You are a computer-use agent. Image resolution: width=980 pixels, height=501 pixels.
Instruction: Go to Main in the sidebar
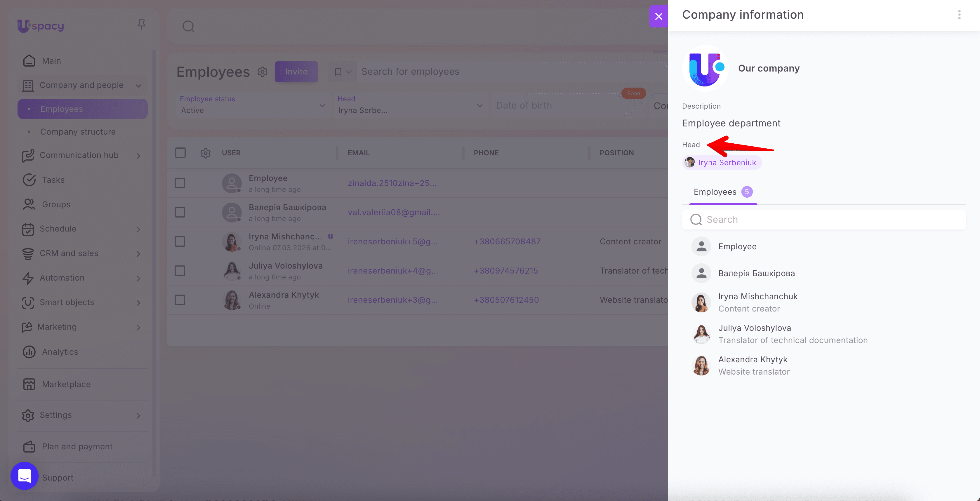coord(51,61)
